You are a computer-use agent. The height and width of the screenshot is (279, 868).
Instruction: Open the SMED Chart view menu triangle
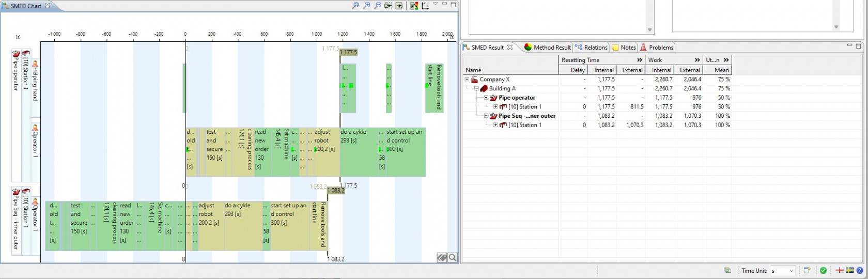(436, 4)
